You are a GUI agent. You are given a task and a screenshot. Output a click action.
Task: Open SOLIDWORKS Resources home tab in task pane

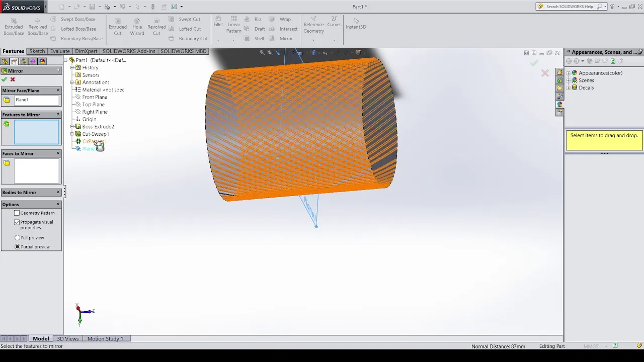pos(559,72)
